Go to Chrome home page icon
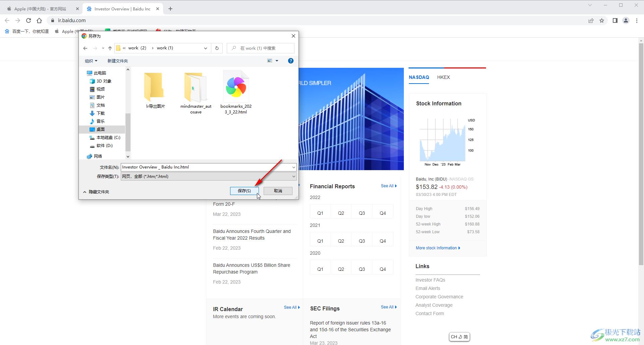Image resolution: width=644 pixels, height=345 pixels. [39, 20]
